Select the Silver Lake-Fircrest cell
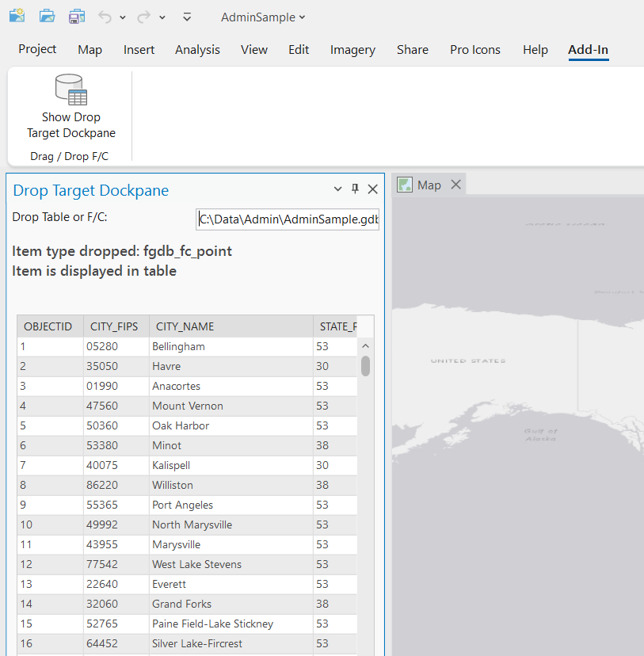The height and width of the screenshot is (656, 644). [x=231, y=643]
